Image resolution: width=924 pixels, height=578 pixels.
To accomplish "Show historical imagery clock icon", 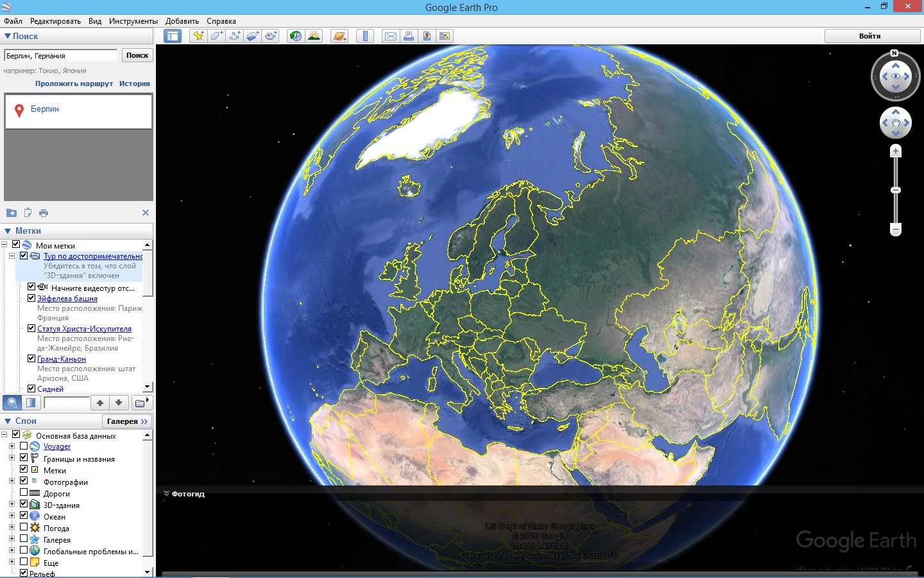I will pyautogui.click(x=296, y=36).
